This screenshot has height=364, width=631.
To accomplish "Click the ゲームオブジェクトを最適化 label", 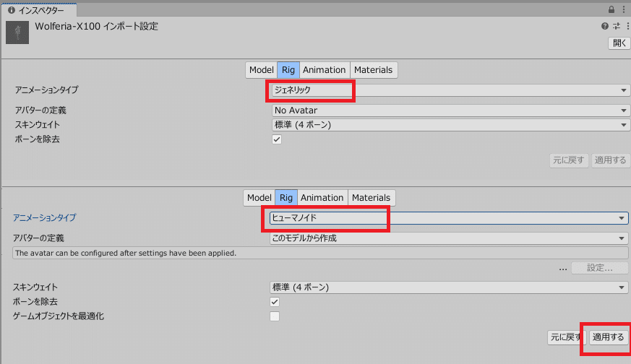I will click(x=59, y=316).
